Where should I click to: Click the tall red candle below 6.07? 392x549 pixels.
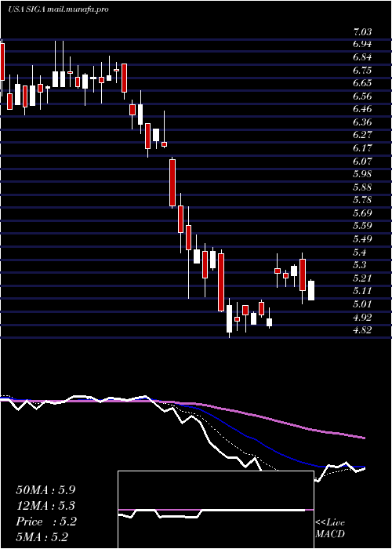click(172, 183)
